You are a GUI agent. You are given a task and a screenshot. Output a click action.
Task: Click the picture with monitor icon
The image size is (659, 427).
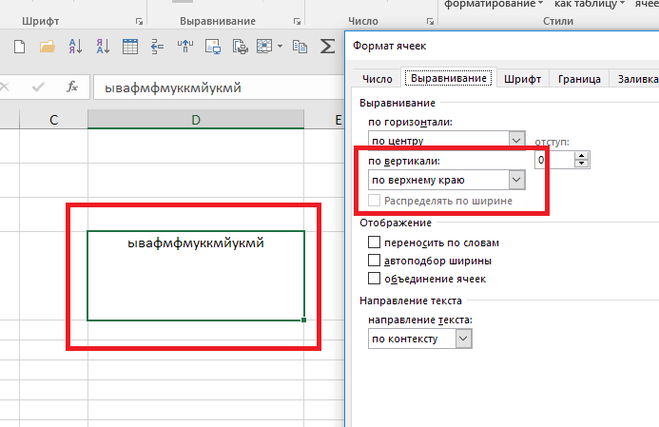[213, 46]
